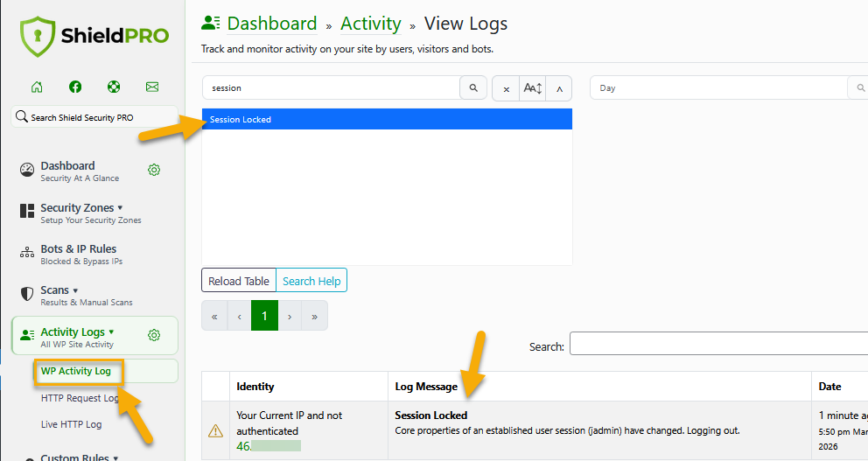This screenshot has width=868, height=461.
Task: Sort by Date column header
Action: coord(840,387)
